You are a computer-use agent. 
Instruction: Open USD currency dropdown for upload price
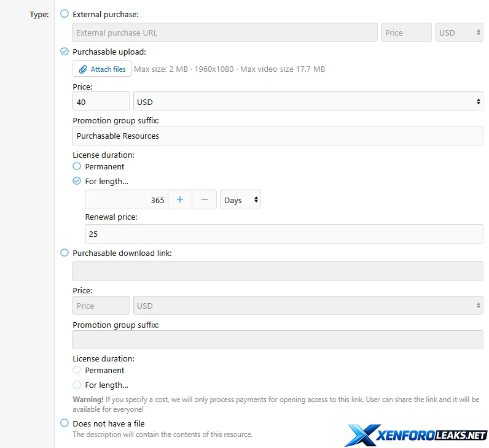(308, 102)
